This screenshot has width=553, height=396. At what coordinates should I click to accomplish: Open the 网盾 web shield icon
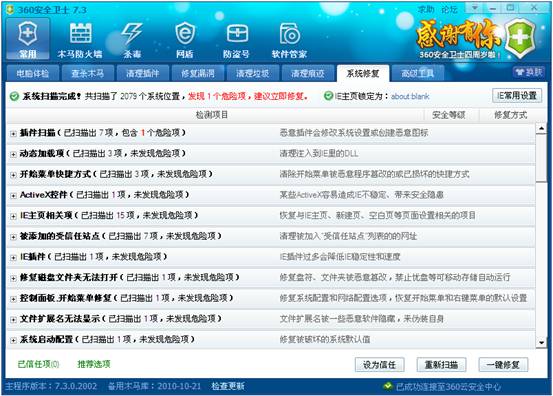[x=185, y=39]
